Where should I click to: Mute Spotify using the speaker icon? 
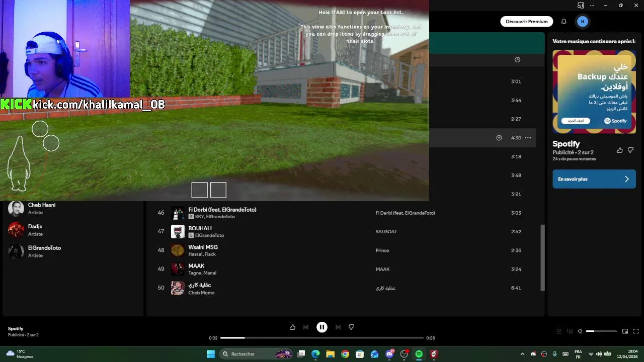click(580, 331)
